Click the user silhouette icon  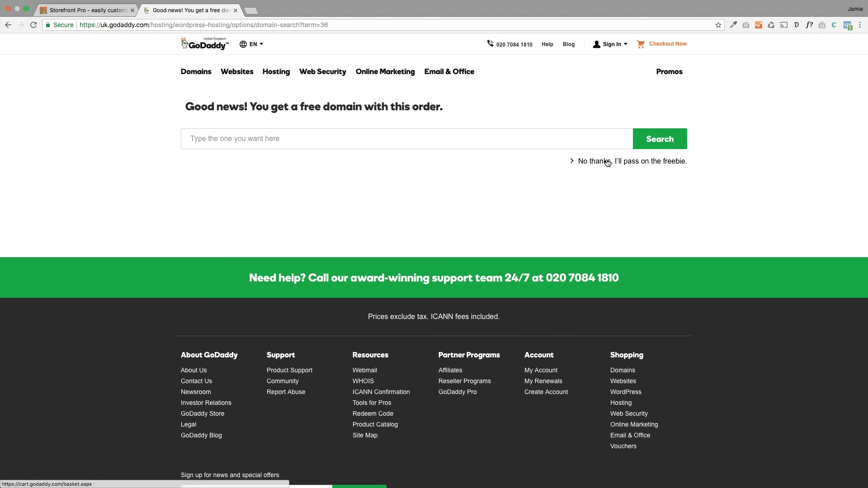pyautogui.click(x=597, y=44)
